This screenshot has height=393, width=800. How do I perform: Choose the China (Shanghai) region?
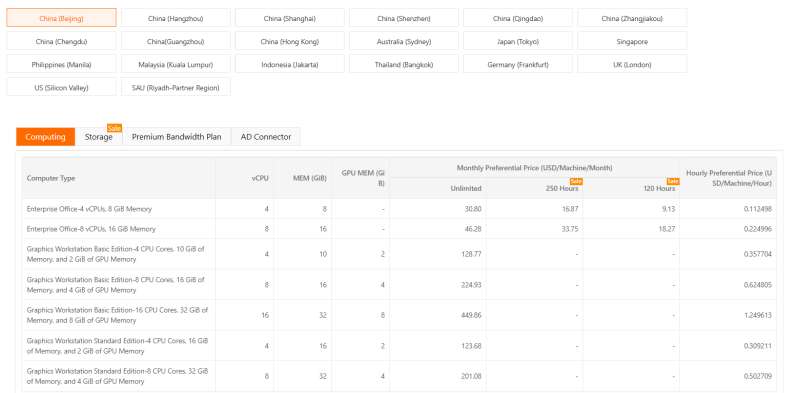click(x=290, y=18)
